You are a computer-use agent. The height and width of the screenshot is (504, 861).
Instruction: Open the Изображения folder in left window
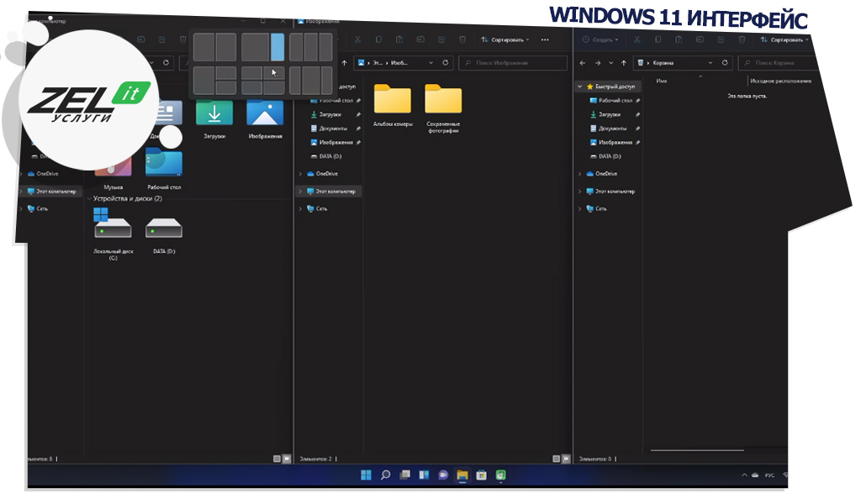coord(265,118)
